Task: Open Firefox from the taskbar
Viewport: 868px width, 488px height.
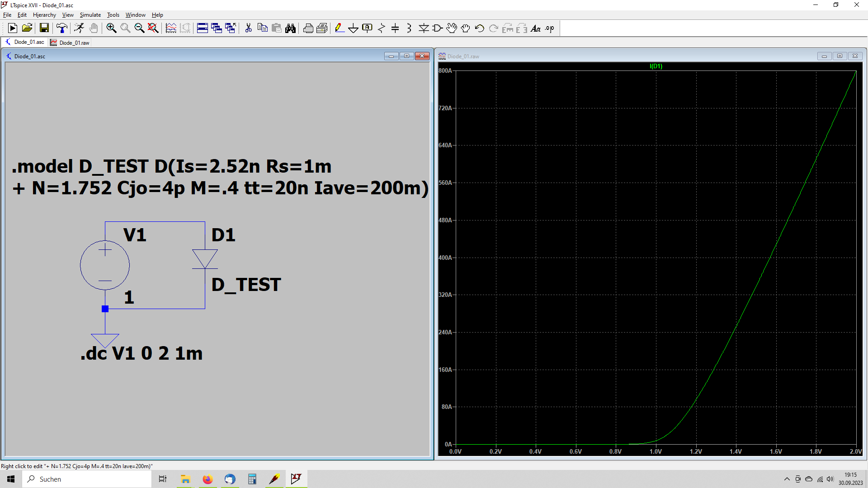Action: [x=208, y=479]
